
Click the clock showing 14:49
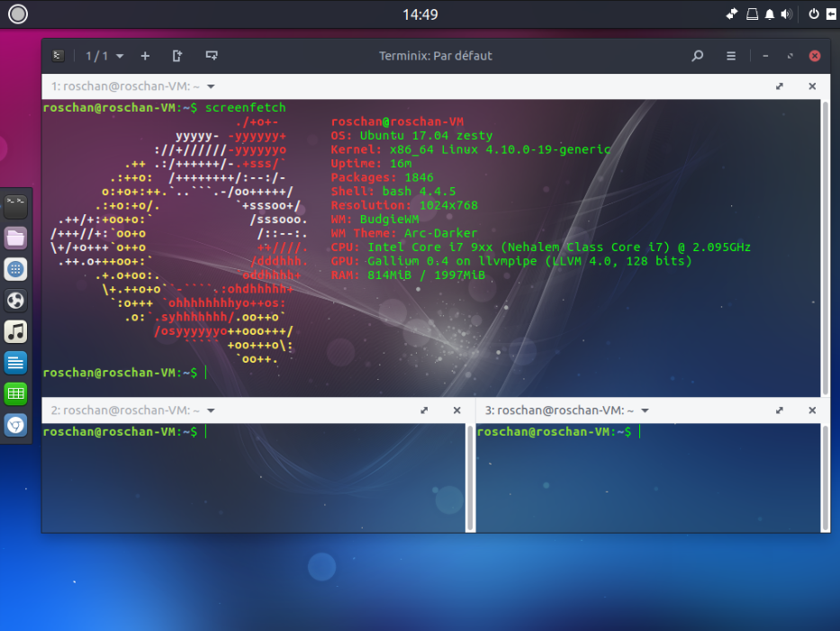[420, 14]
